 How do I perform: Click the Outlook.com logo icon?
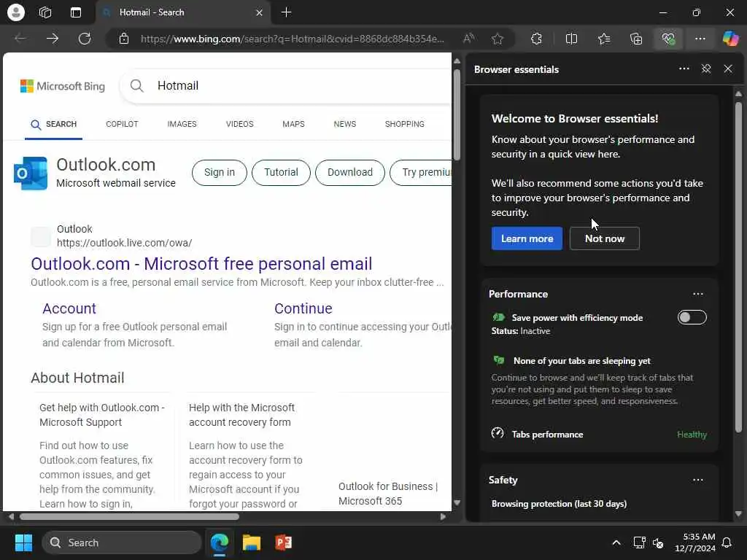tap(31, 174)
